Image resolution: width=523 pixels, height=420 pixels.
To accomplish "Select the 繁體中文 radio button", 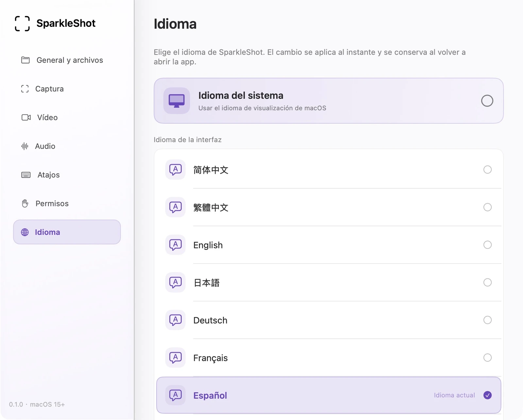I will (487, 207).
